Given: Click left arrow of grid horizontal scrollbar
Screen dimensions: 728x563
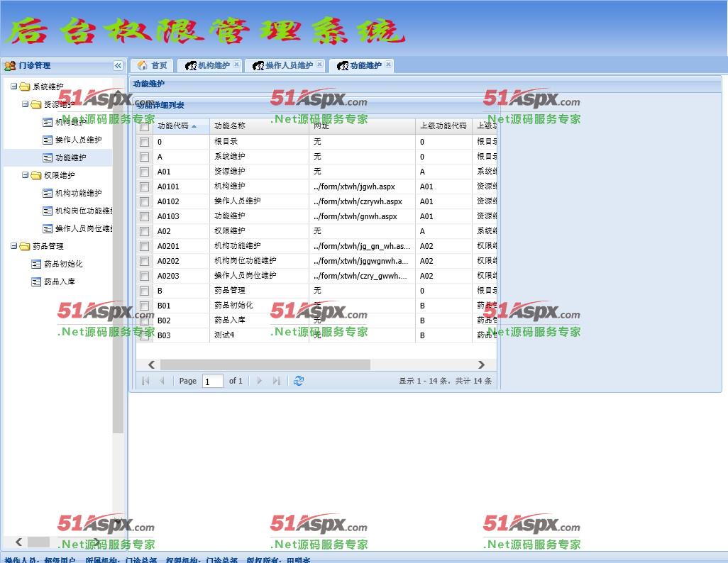Looking at the screenshot, I should pos(151,364).
